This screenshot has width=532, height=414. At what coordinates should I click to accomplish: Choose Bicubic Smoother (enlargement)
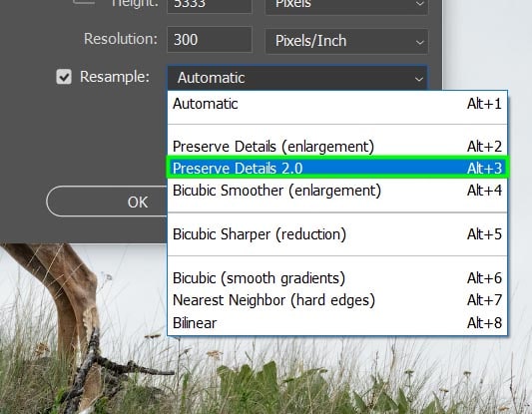click(337, 191)
